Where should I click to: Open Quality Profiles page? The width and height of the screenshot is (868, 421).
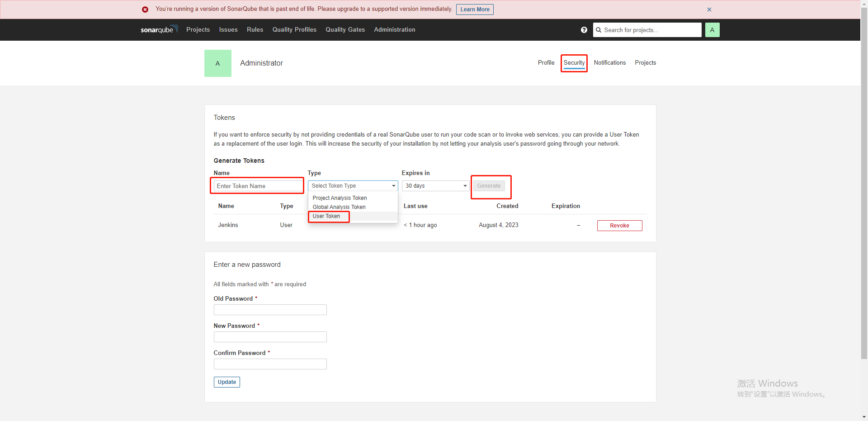pos(294,29)
